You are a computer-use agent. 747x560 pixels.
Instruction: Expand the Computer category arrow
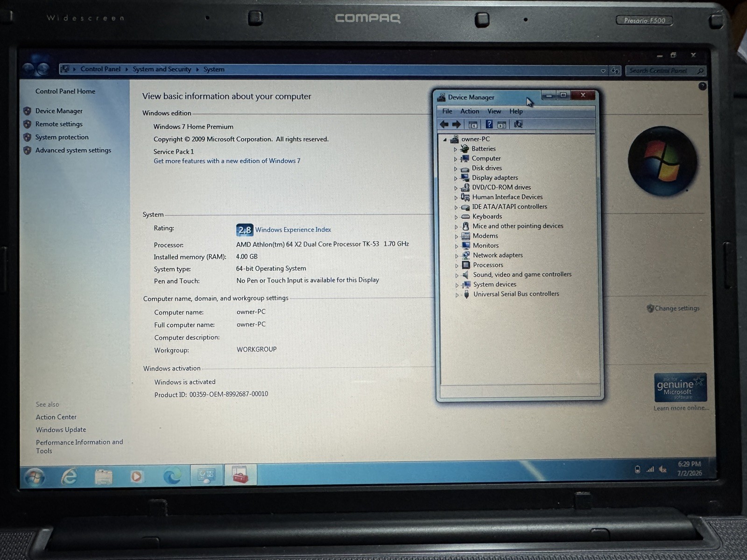click(x=456, y=159)
